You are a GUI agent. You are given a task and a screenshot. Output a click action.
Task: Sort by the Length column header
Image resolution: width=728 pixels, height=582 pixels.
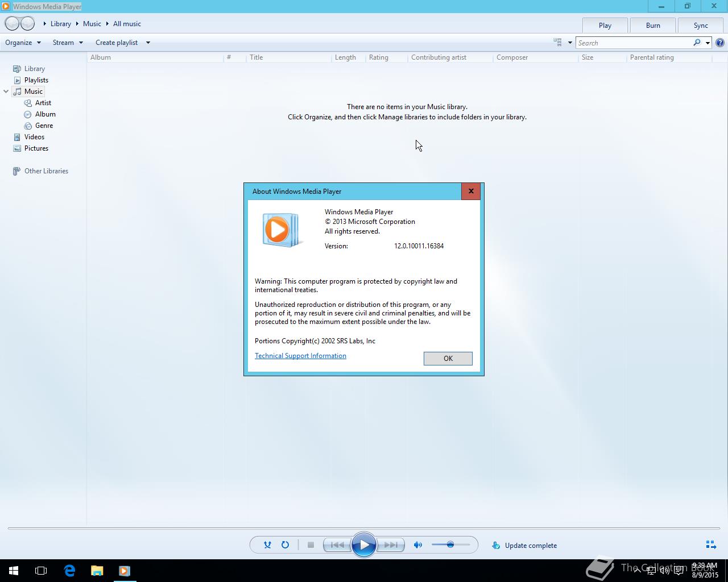coord(348,57)
